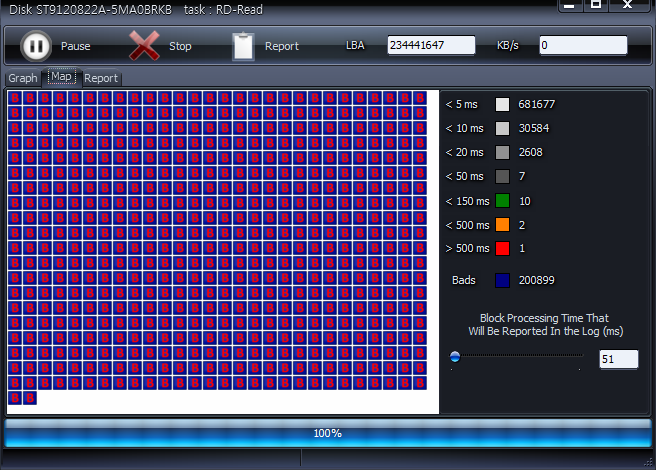This screenshot has height=470, width=656.
Task: Click the dark blue Bads swatch
Action: 503,280
